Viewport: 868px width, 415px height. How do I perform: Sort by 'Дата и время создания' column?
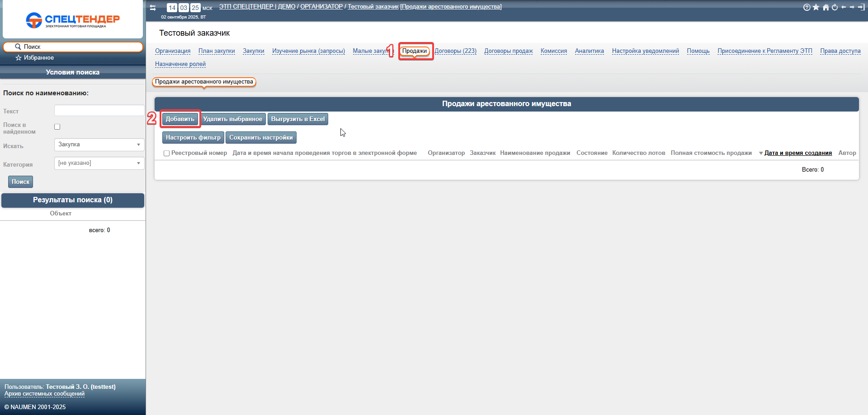797,153
